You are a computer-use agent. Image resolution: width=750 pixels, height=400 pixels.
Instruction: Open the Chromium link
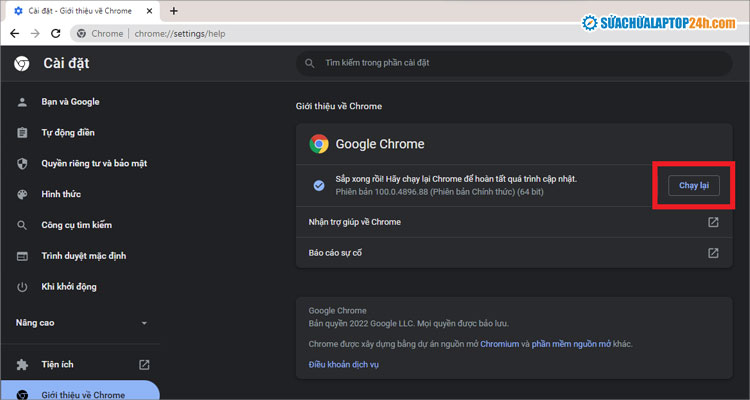[500, 344]
